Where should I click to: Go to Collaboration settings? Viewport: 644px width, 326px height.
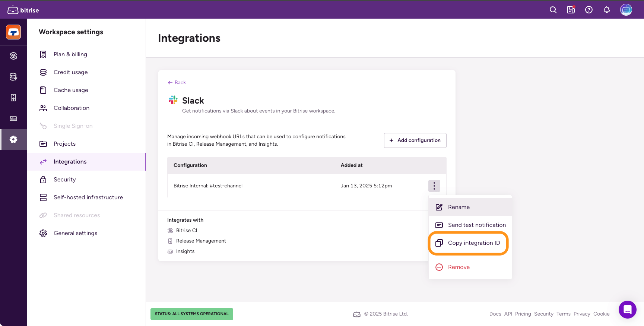pos(86,108)
